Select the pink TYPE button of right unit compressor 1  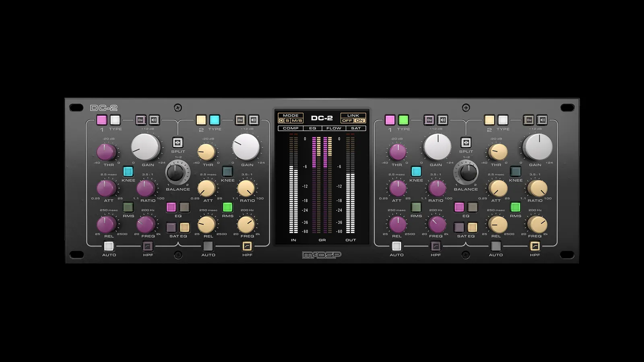click(390, 120)
